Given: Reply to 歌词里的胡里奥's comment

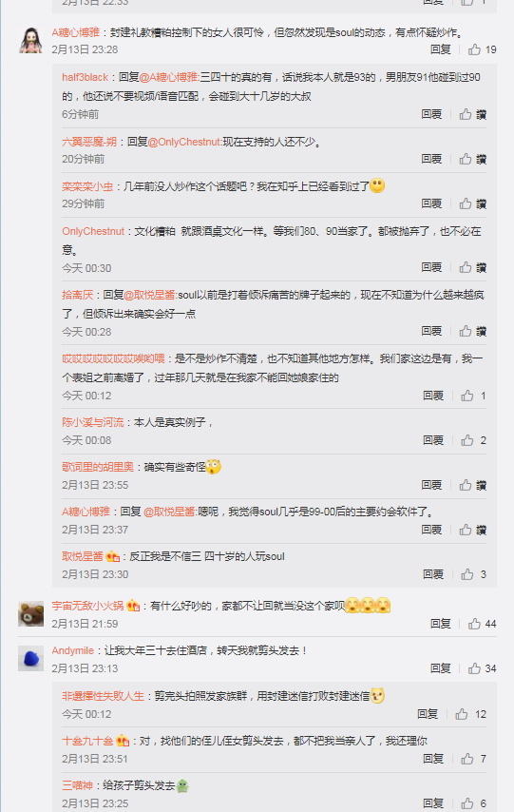Looking at the screenshot, I should (x=431, y=485).
